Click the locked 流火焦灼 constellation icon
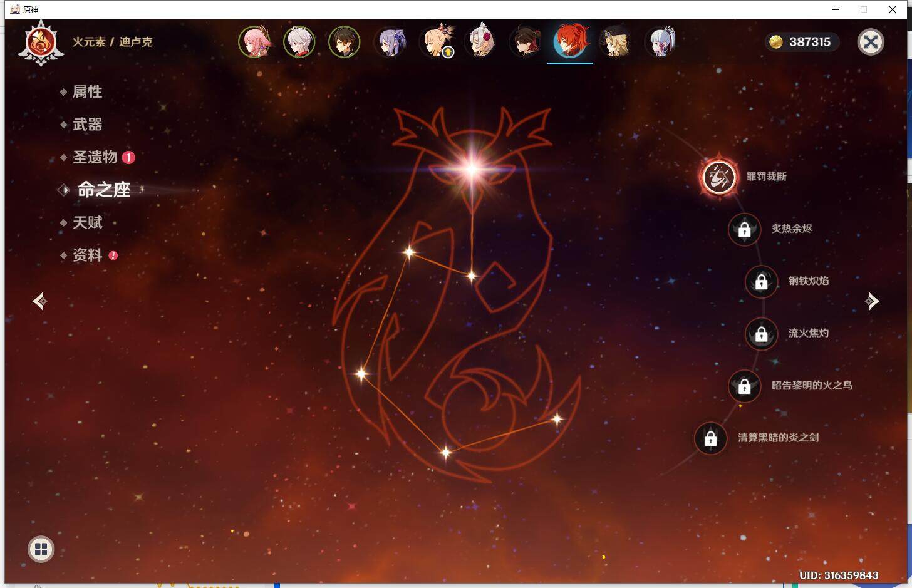Viewport: 912px width, 588px height. click(x=761, y=334)
